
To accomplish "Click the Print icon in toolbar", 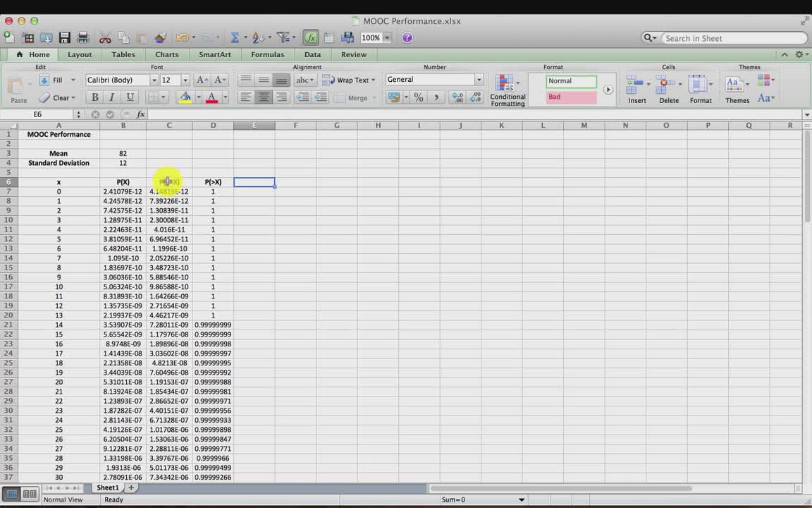I will click(83, 38).
